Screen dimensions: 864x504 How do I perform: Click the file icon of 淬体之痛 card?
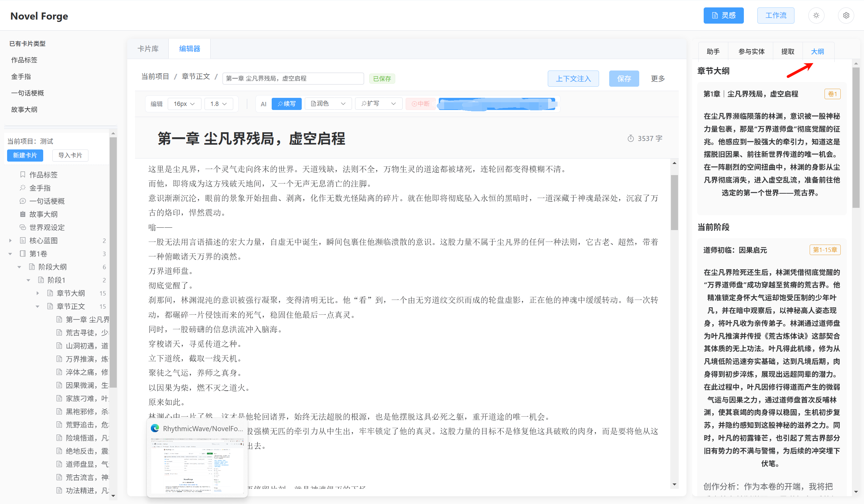[x=59, y=372]
